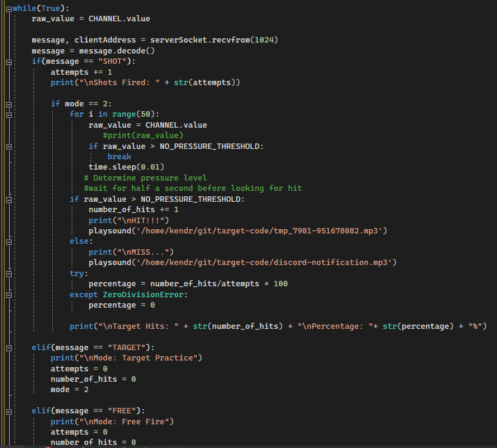The image size is (497, 448).
Task: Collapse the except ZeroDivisionError block
Action: coord(9,295)
